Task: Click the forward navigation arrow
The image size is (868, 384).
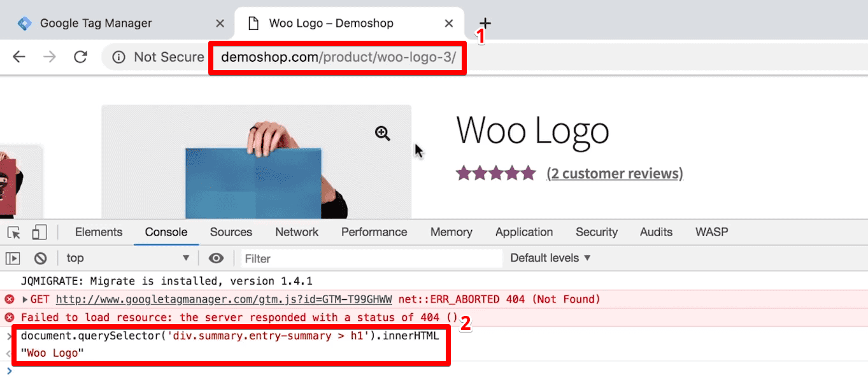Action: (50, 57)
